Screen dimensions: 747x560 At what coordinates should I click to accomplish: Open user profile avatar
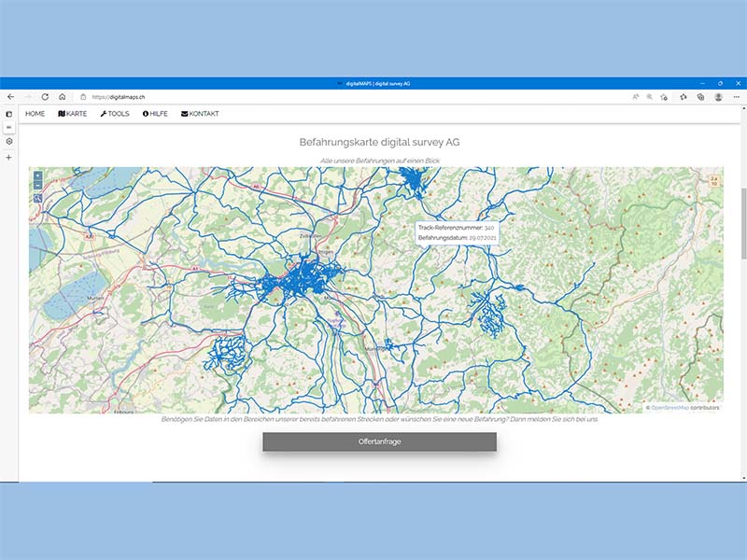718,96
